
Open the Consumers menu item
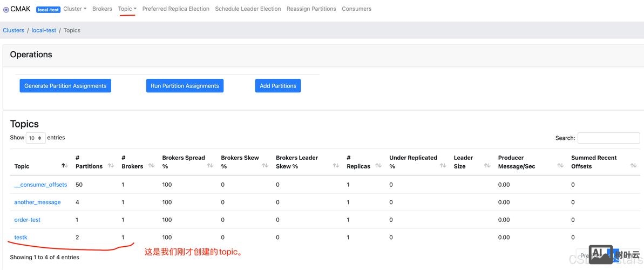pyautogui.click(x=356, y=9)
